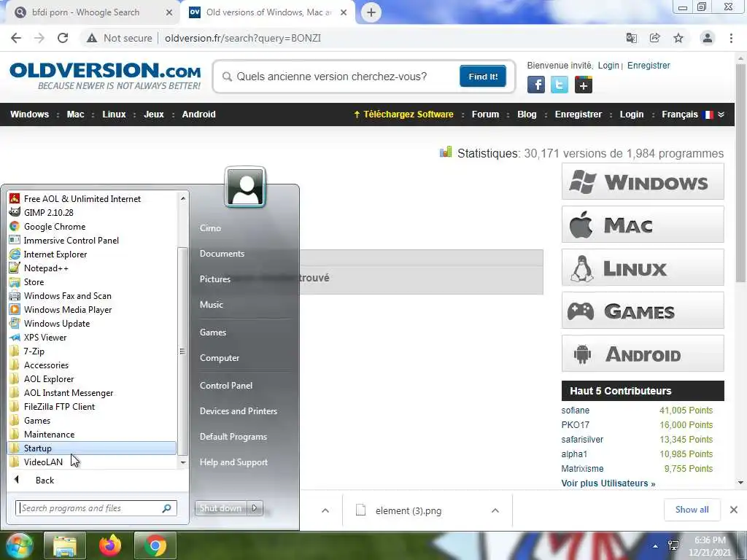This screenshot has height=560, width=747.
Task: Expand the AOL Explorer folder
Action: tap(49, 378)
